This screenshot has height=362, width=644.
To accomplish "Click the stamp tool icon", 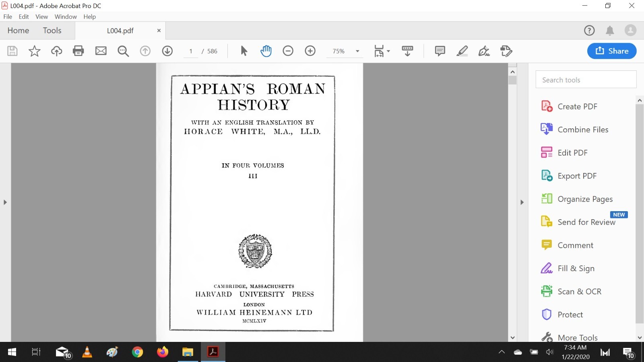I will (x=506, y=51).
